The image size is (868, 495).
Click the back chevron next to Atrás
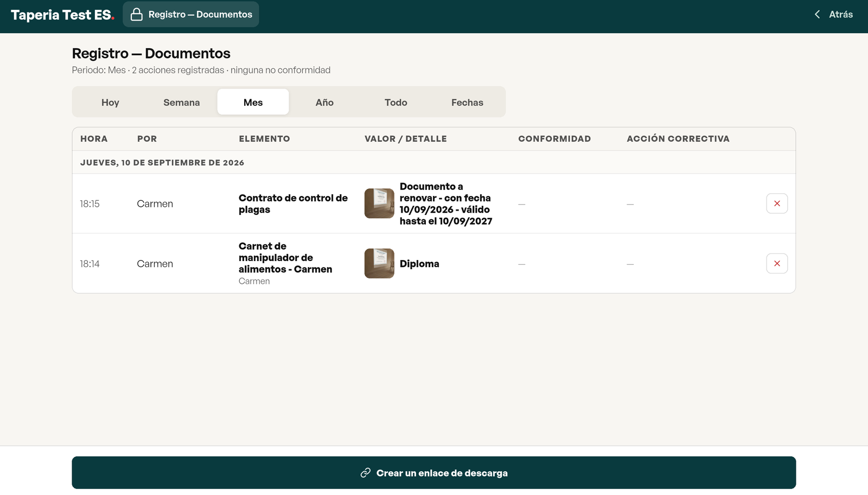(x=817, y=15)
